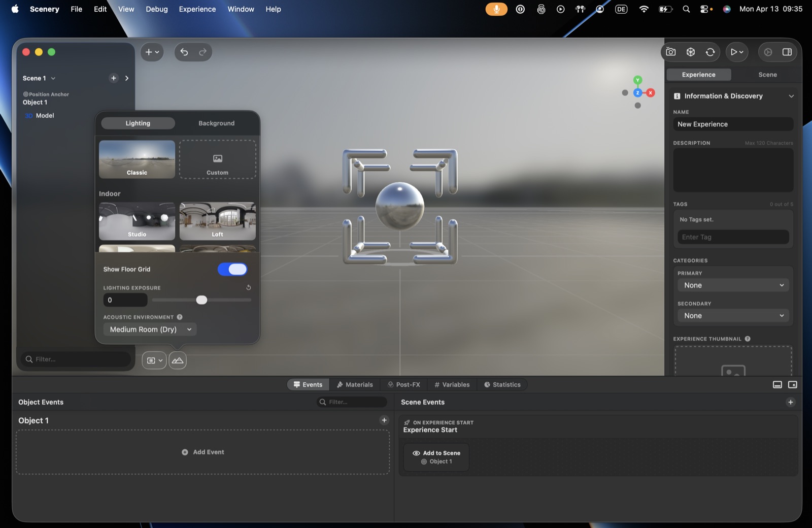Open the Primary category dropdown
The height and width of the screenshot is (528, 812).
coord(733,285)
